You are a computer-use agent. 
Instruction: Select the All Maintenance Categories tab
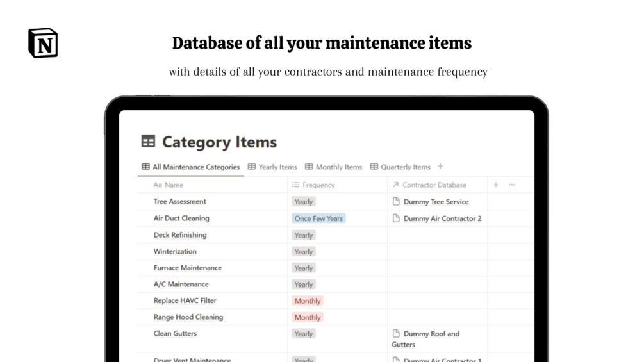click(x=191, y=167)
